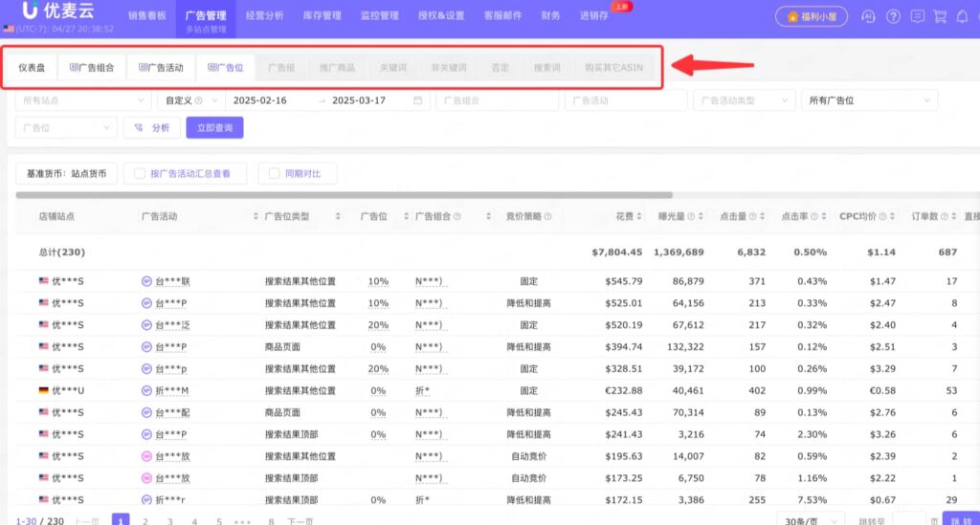Click sort arrows on 点击量 column
The height and width of the screenshot is (525, 980).
[x=762, y=217]
